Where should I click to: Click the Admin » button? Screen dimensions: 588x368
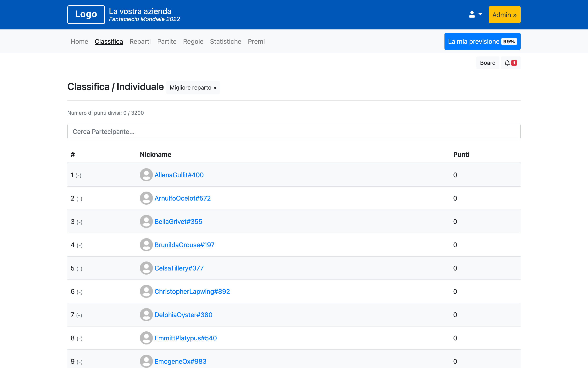504,15
